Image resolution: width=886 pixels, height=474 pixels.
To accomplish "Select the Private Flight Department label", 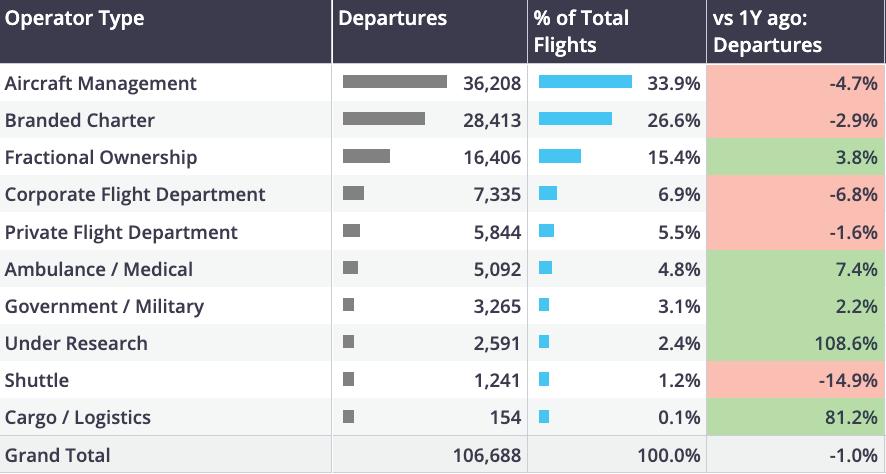I will pos(121,232).
